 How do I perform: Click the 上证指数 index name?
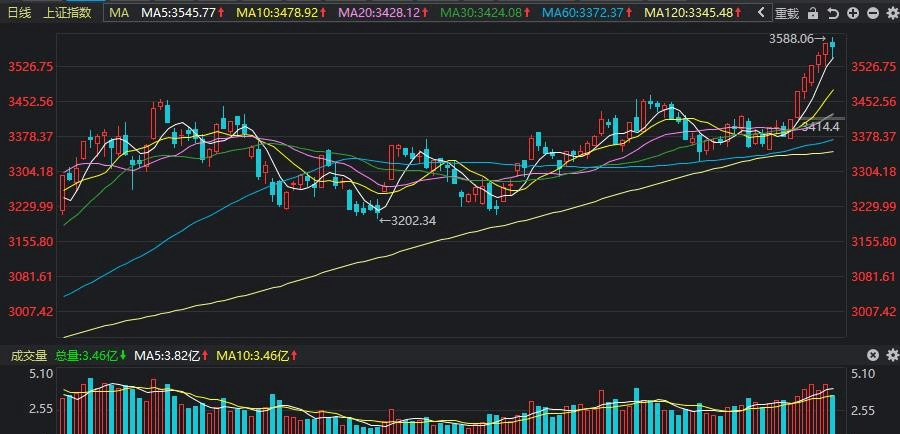(x=67, y=13)
